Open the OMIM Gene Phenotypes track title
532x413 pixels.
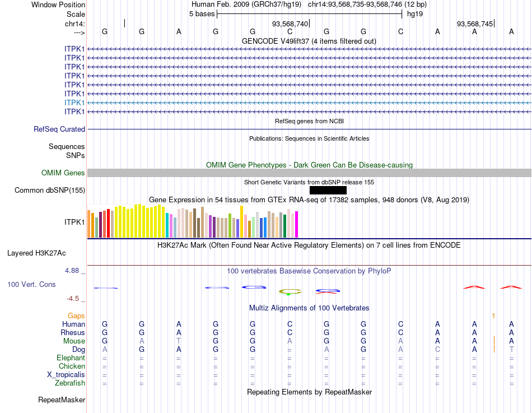click(309, 165)
